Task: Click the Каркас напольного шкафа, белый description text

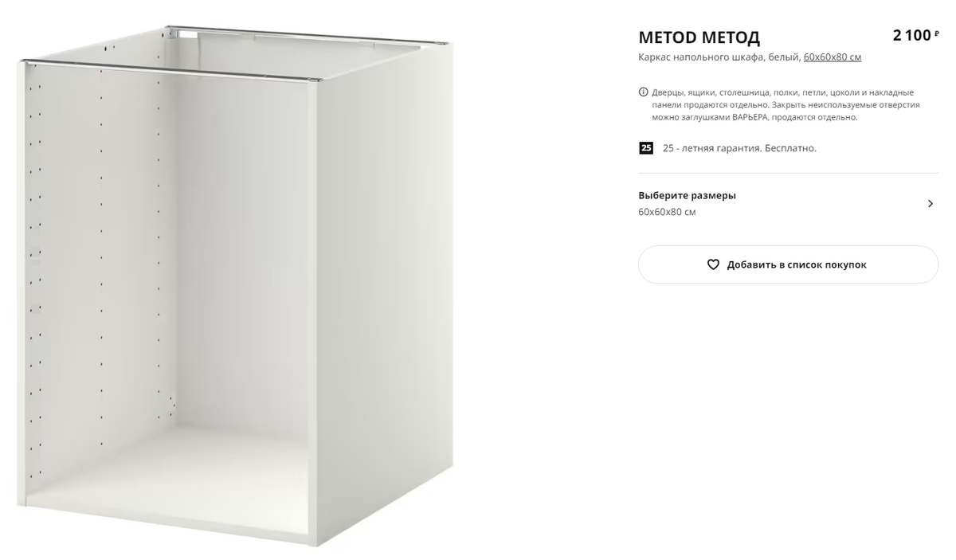Action: tap(719, 57)
